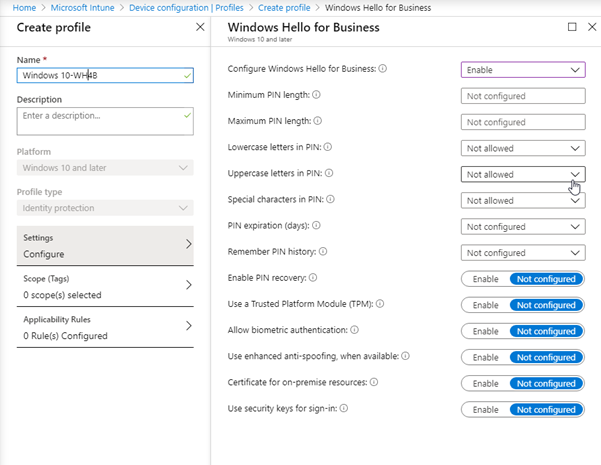Image resolution: width=601 pixels, height=465 pixels.
Task: Enable Use security keys for sign-in
Action: tap(486, 409)
